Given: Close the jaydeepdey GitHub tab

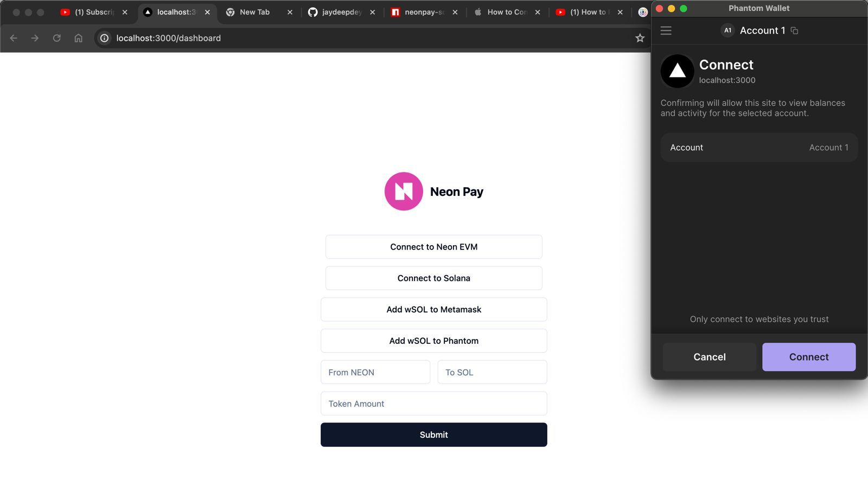Looking at the screenshot, I should click(372, 12).
